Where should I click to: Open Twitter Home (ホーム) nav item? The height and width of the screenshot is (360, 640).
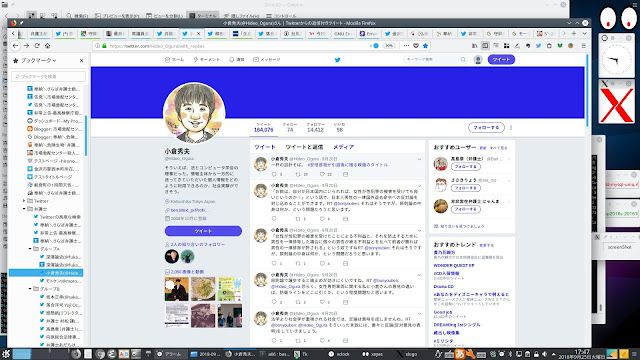pos(174,60)
